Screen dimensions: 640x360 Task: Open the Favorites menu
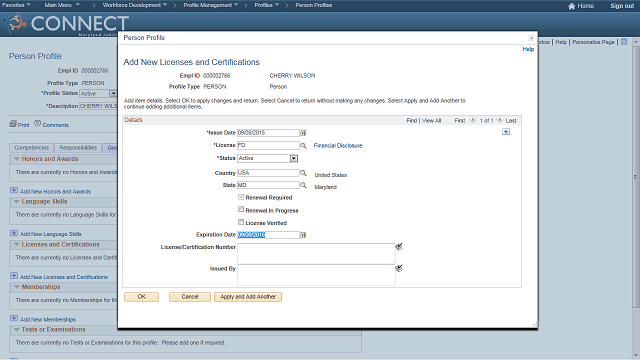point(16,5)
